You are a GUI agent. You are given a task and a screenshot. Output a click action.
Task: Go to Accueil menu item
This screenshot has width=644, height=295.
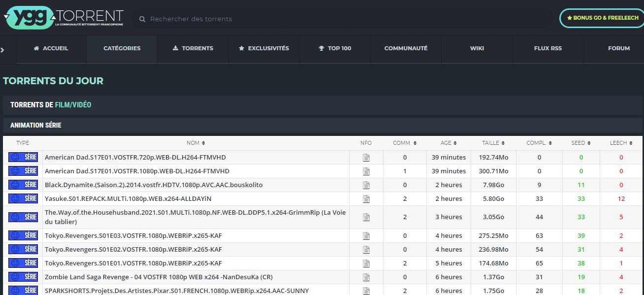[x=51, y=48]
